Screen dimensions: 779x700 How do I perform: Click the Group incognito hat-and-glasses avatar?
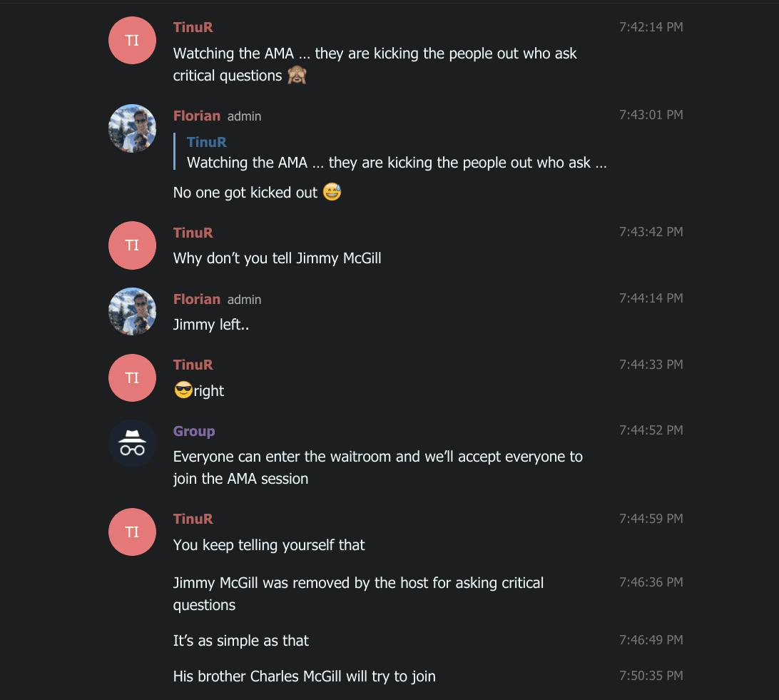[132, 444]
